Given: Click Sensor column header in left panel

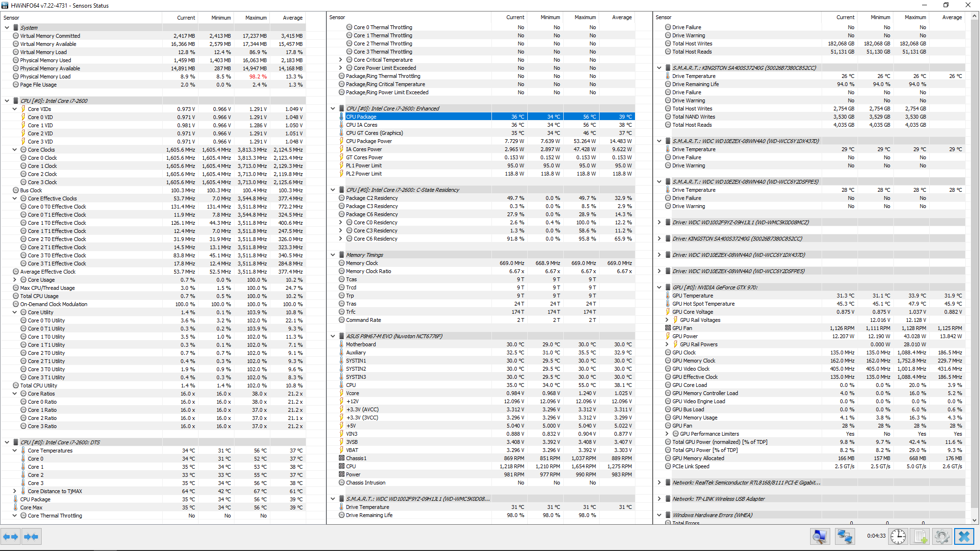Looking at the screenshot, I should coord(81,18).
